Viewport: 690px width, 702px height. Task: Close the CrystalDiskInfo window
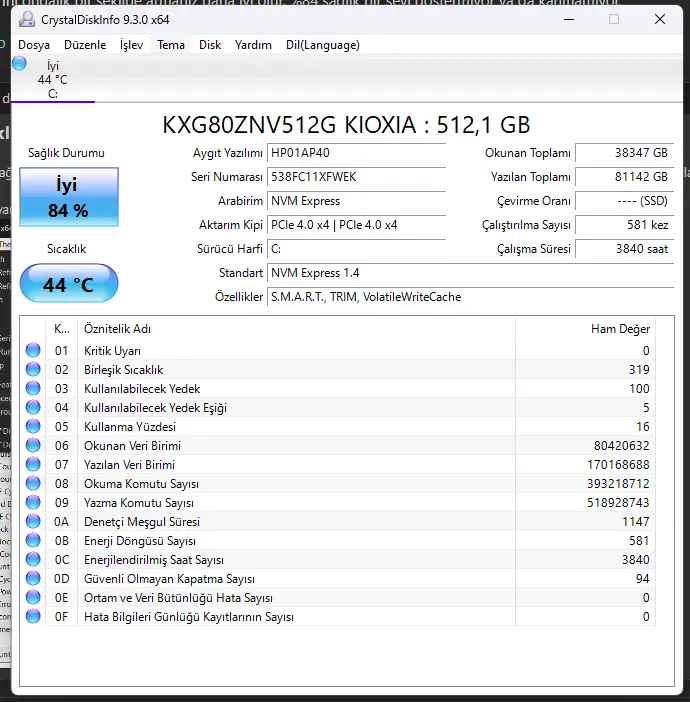660,19
